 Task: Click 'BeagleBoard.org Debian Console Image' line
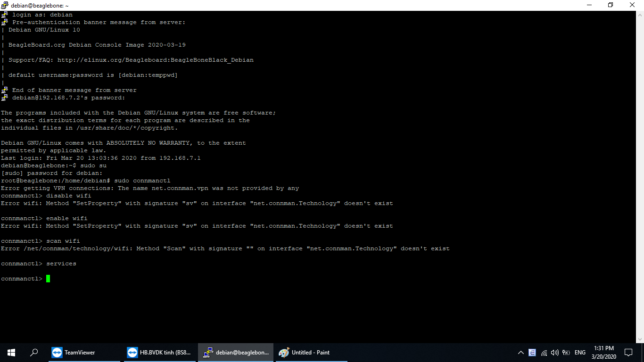tap(97, 45)
